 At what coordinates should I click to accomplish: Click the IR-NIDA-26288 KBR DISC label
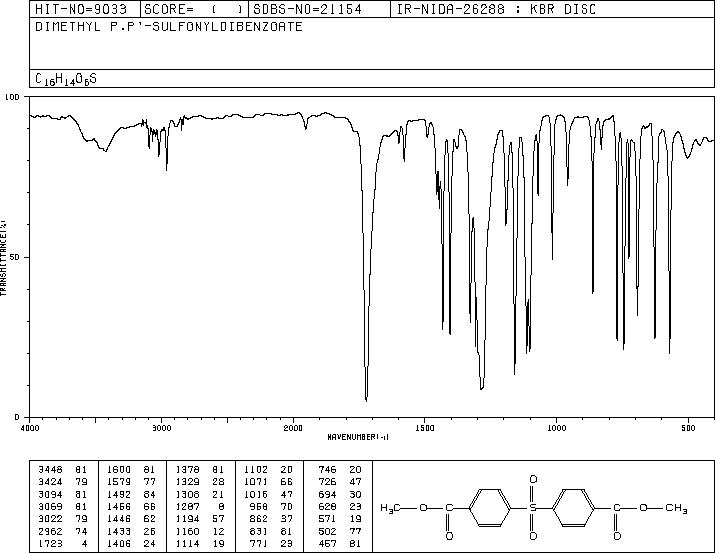496,9
